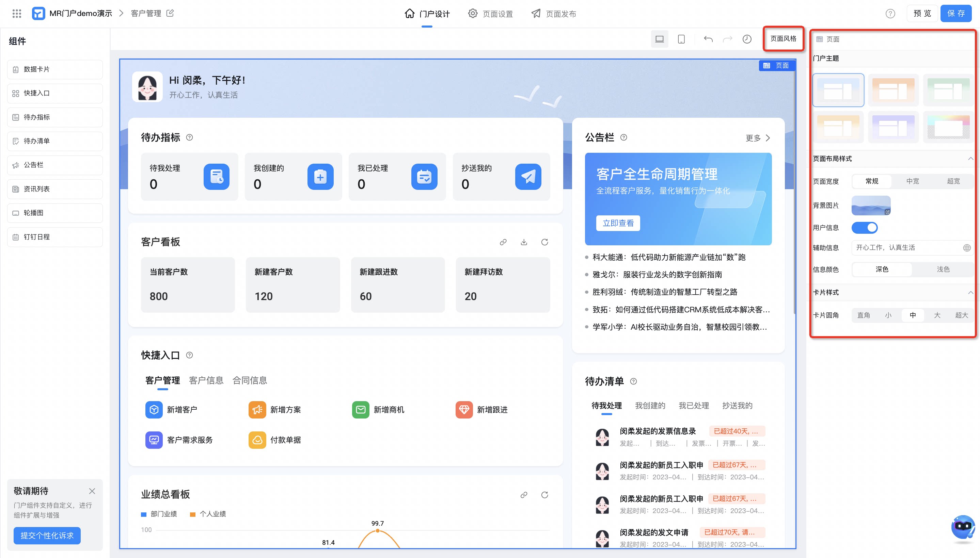Switch to desktop preview icon

(659, 39)
